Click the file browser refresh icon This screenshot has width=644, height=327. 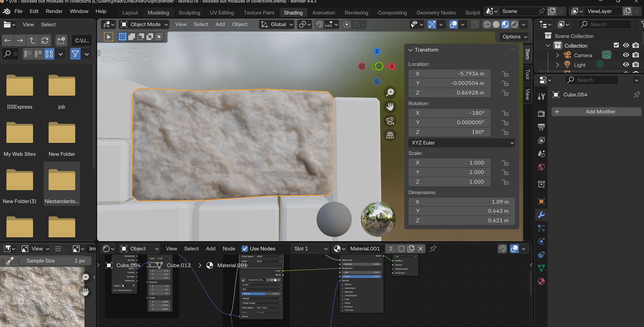click(45, 40)
